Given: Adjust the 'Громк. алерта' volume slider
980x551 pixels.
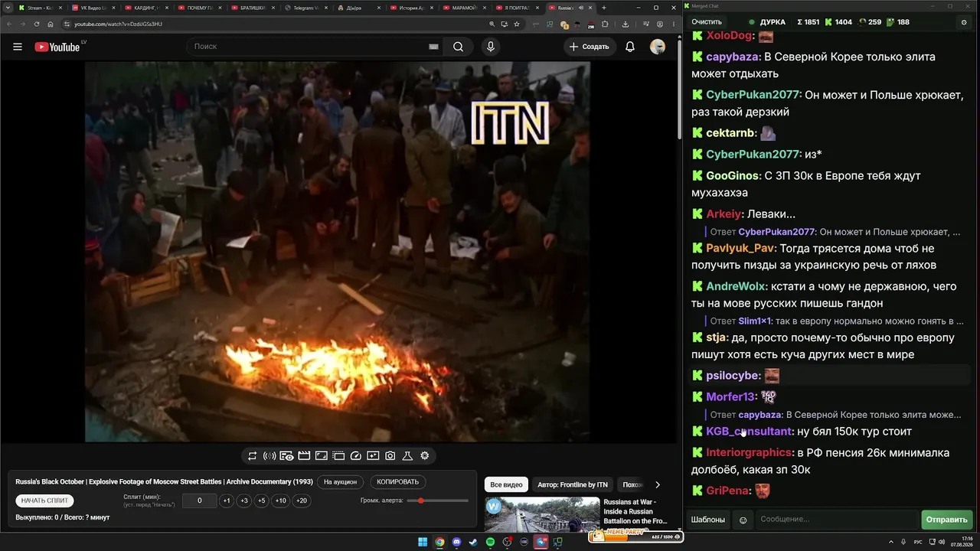Looking at the screenshot, I should 438,500.
